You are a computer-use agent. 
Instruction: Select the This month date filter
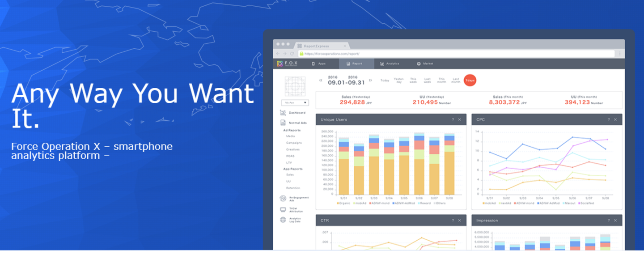point(442,81)
